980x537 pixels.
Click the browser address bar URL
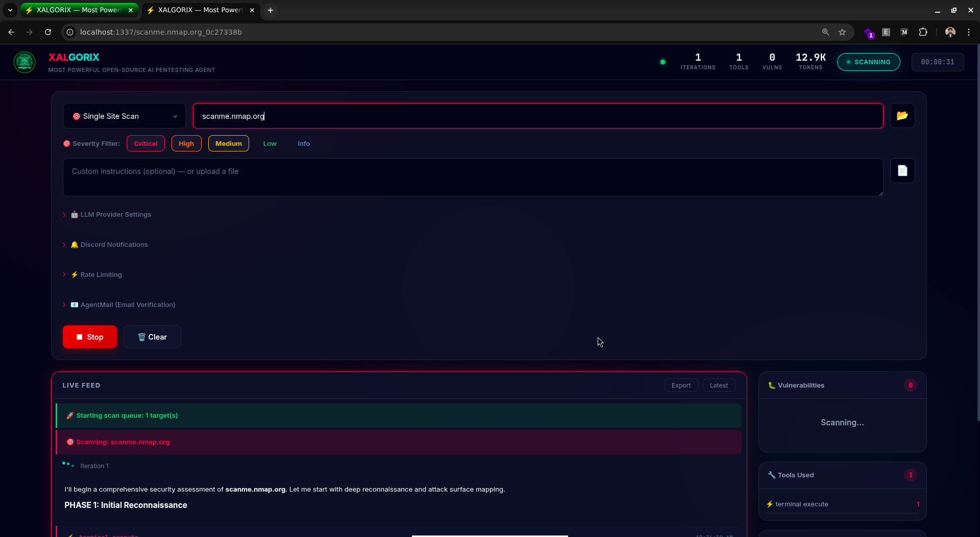[161, 32]
